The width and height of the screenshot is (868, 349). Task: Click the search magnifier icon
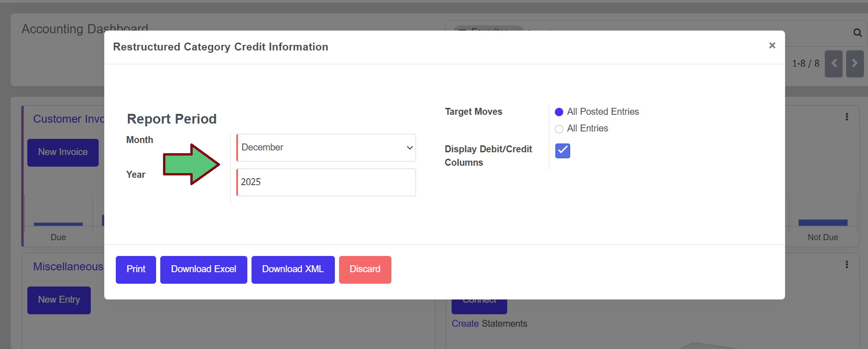[857, 33]
